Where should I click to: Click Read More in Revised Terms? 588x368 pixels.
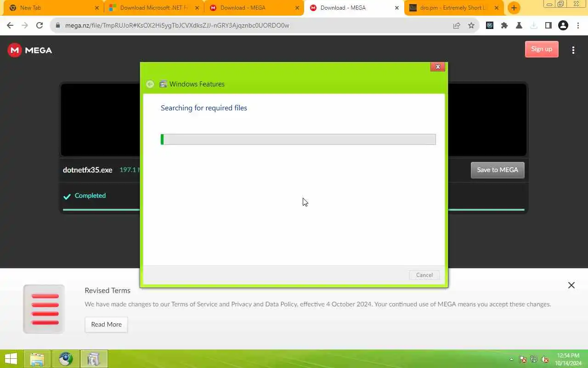[x=106, y=324]
